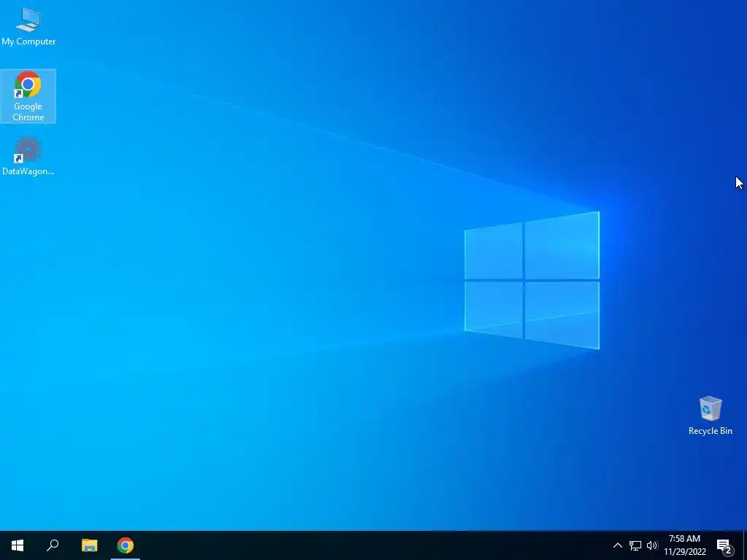Select the Google Chrome desktop shortcut
The image size is (747, 560).
click(28, 96)
